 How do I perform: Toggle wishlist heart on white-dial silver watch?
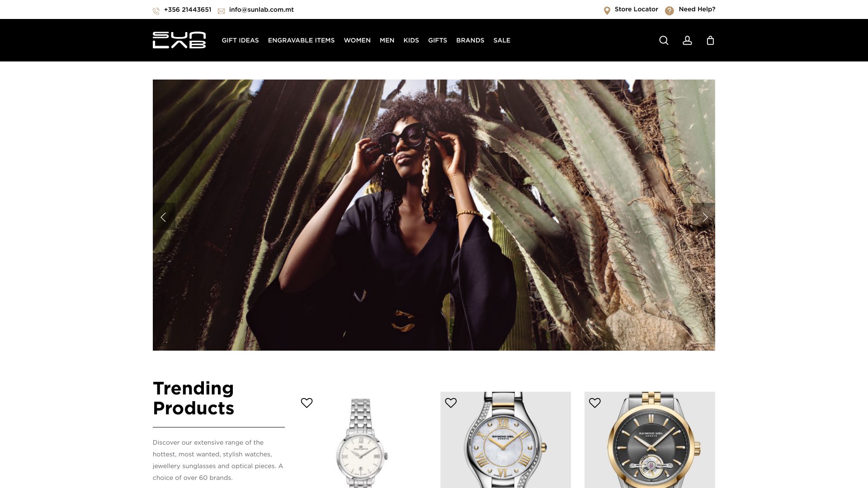point(307,403)
